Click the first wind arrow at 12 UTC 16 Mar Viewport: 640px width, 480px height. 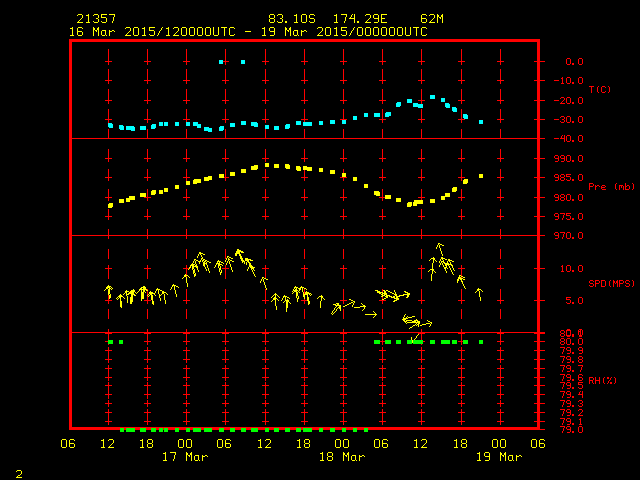[x=109, y=292]
